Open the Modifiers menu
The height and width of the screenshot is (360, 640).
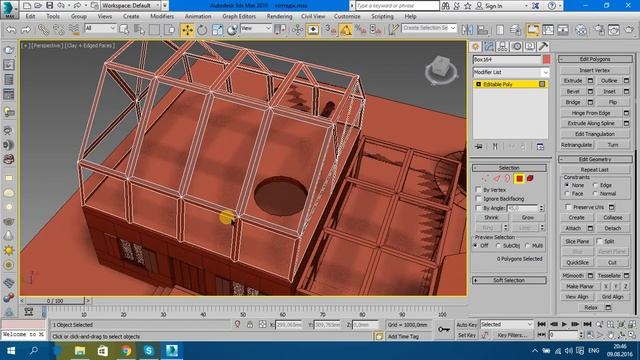point(162,16)
